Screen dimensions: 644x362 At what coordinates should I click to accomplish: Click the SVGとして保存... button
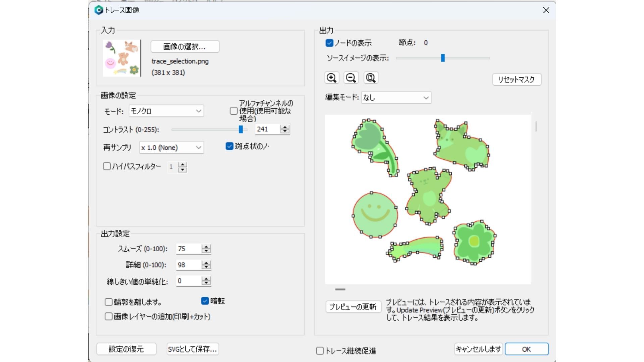pyautogui.click(x=193, y=349)
